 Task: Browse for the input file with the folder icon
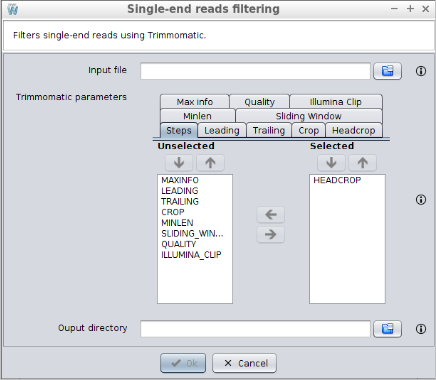(387, 71)
